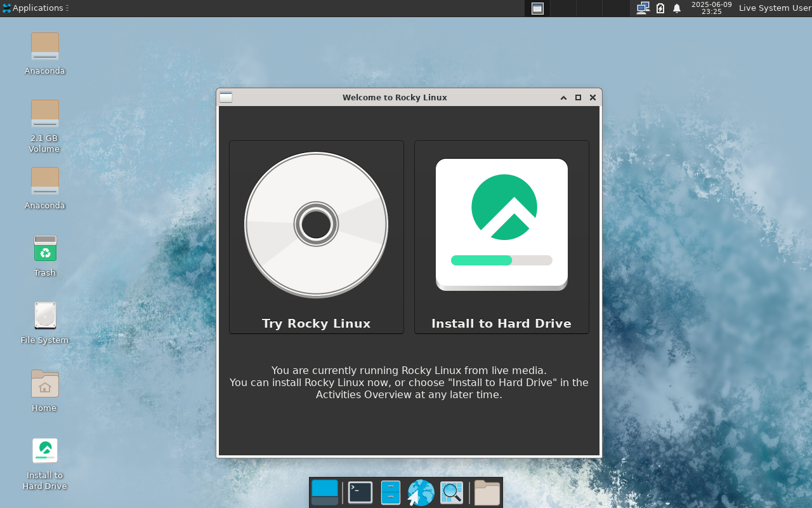
Task: Open the folder icon in the dock
Action: tap(487, 493)
